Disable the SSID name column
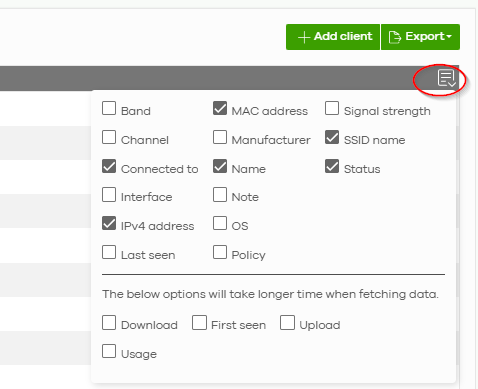478x389 pixels. pos(332,137)
